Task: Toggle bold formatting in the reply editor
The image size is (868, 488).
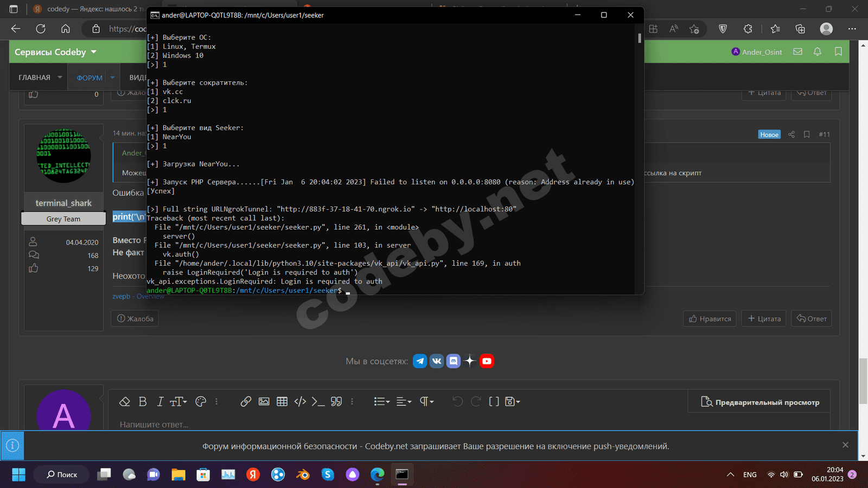Action: point(143,402)
